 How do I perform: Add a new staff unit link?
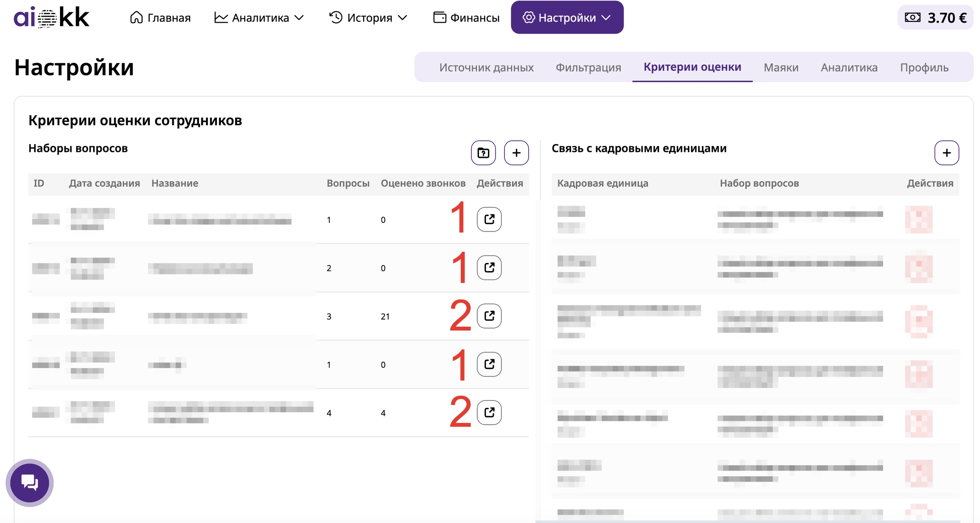(946, 153)
